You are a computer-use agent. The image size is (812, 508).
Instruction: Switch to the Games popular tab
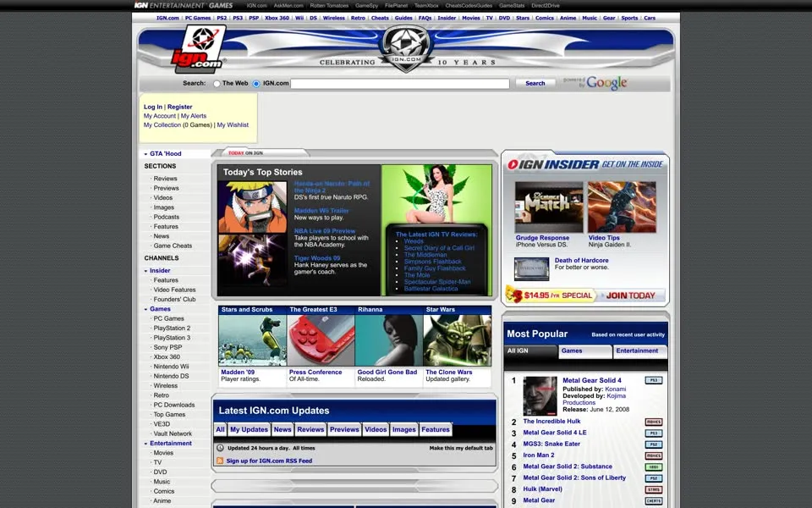[x=585, y=351]
